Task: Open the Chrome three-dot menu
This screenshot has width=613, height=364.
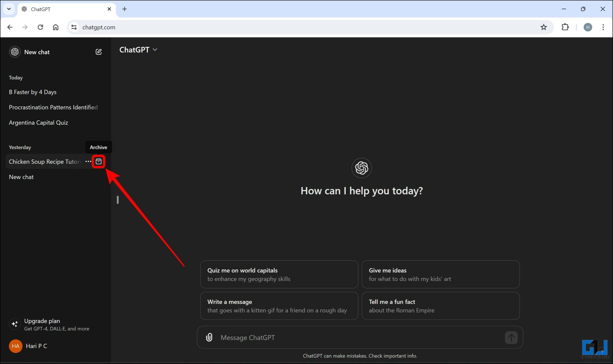Action: 603,27
